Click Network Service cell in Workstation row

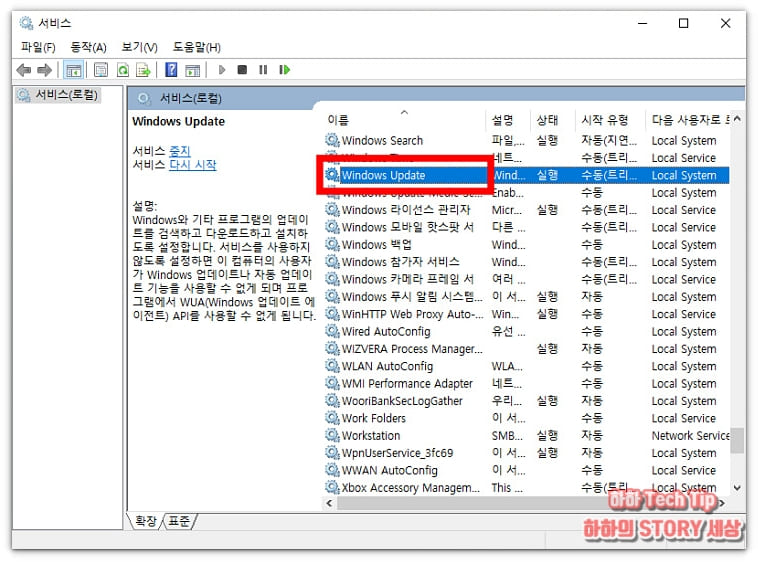pyautogui.click(x=690, y=436)
